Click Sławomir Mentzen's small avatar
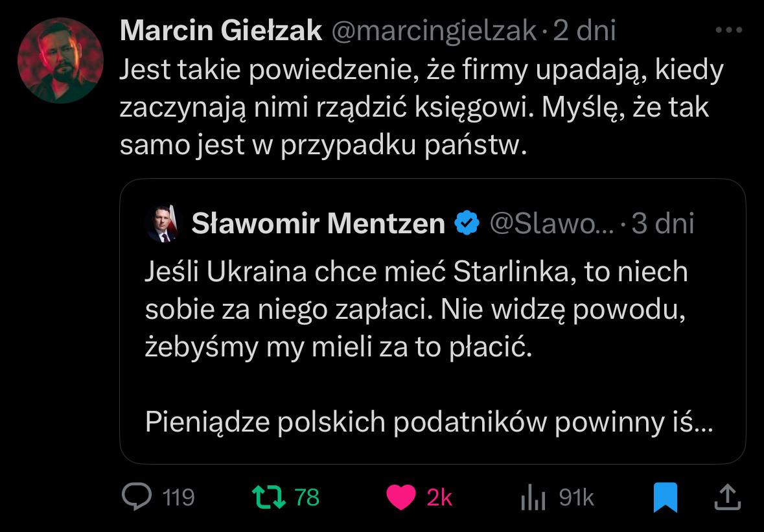This screenshot has width=764, height=532. pyautogui.click(x=161, y=224)
